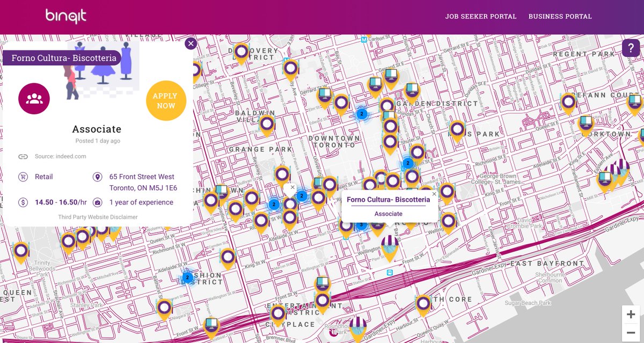Open the Third Party Website Disclaimer link
644x343 pixels.
98,217
